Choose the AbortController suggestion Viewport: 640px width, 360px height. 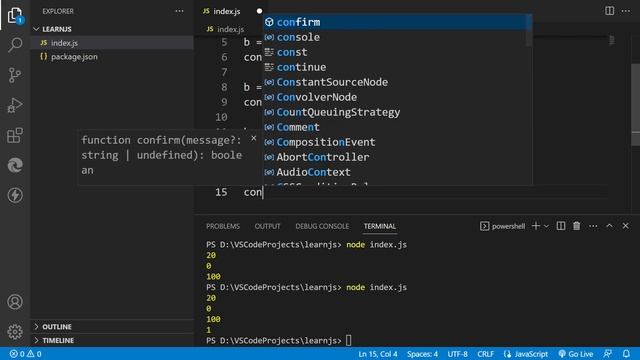click(x=395, y=157)
